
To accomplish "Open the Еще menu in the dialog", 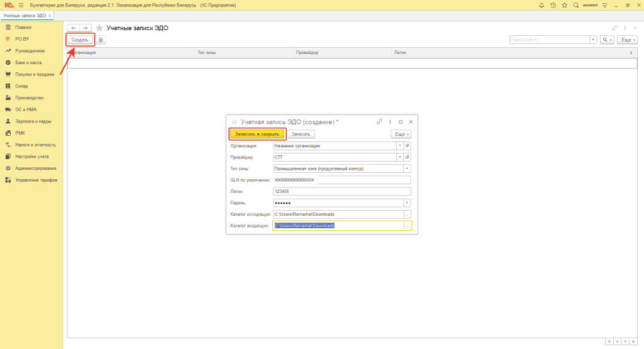I will pos(401,134).
